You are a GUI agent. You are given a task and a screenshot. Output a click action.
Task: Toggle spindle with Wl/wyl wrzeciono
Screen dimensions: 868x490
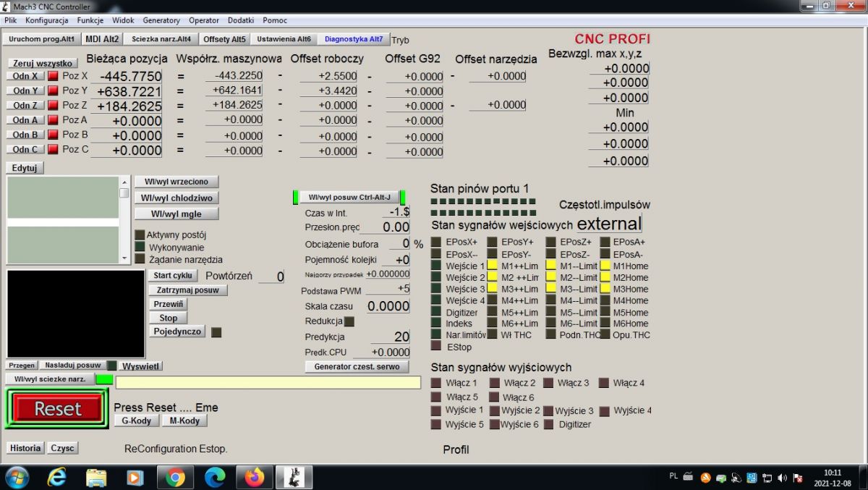(176, 182)
